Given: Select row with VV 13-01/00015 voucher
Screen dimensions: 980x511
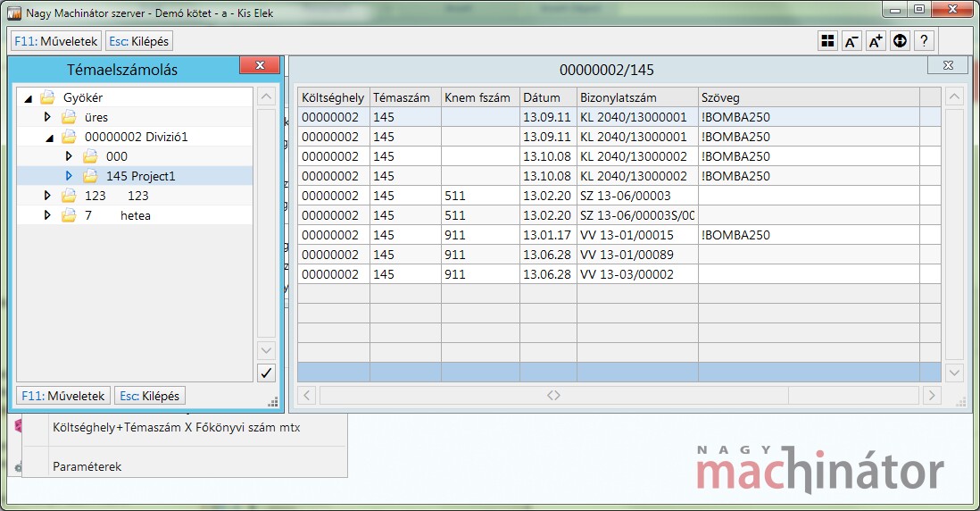Looking at the screenshot, I should pyautogui.click(x=619, y=235).
